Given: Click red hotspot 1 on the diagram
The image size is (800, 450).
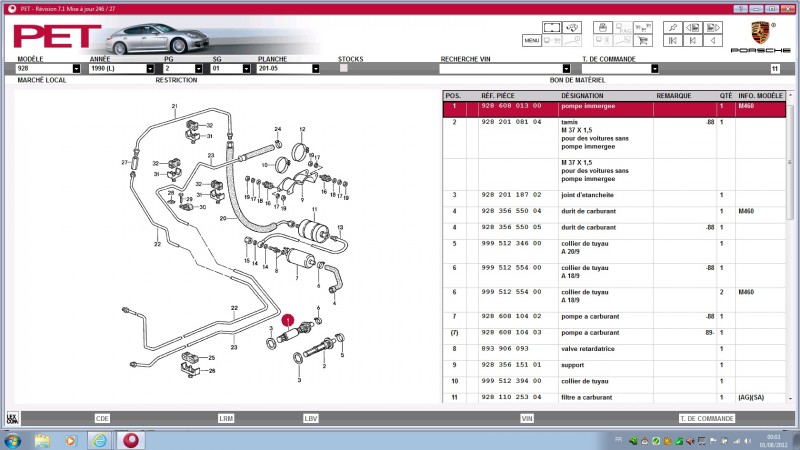Looking at the screenshot, I should [x=288, y=320].
